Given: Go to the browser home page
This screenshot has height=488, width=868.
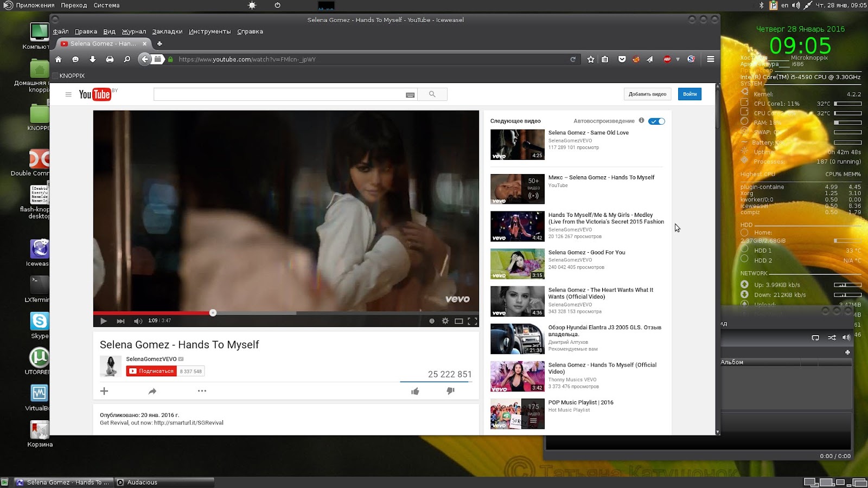Looking at the screenshot, I should point(59,59).
